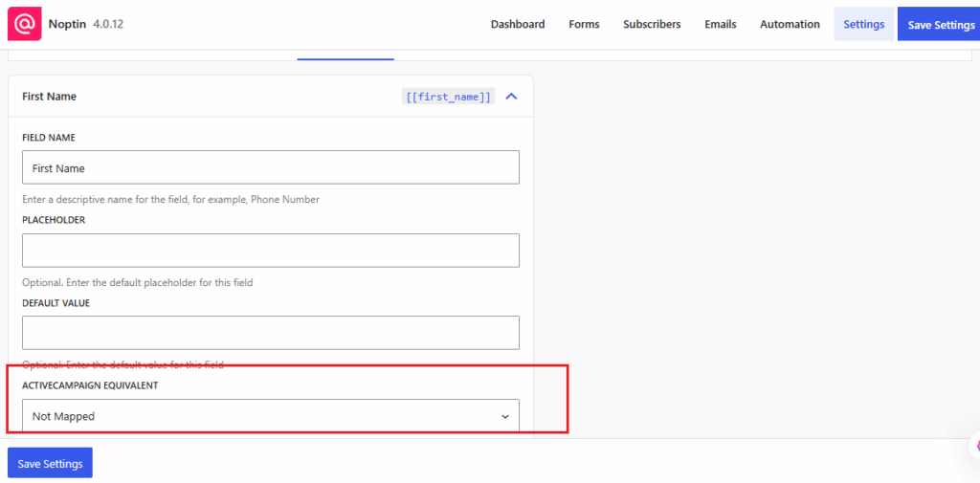Go to Subscribers tab
This screenshot has height=483, width=980.
click(652, 24)
